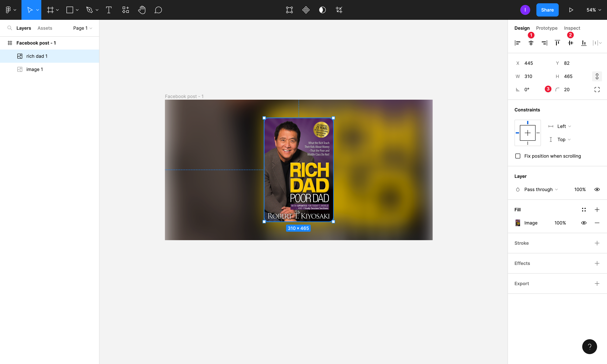The image size is (607, 364).
Task: Open Pen tool options dropdown
Action: (97, 10)
